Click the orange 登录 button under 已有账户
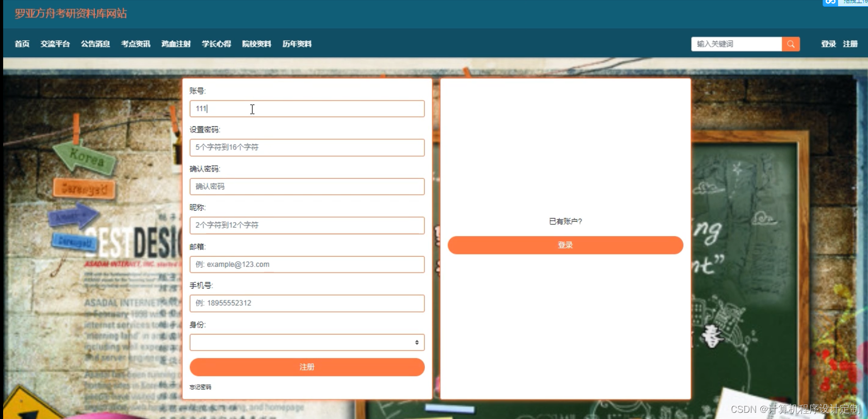868x419 pixels. click(x=565, y=245)
